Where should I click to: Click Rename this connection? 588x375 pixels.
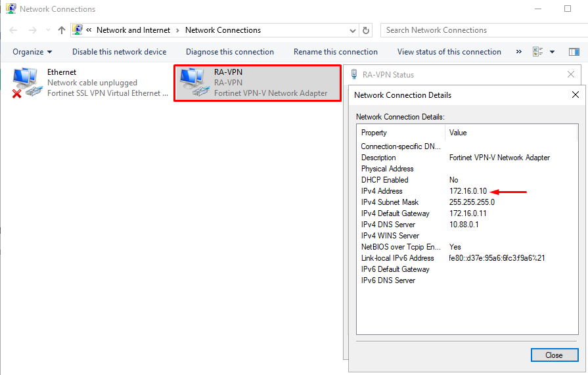pyautogui.click(x=336, y=52)
